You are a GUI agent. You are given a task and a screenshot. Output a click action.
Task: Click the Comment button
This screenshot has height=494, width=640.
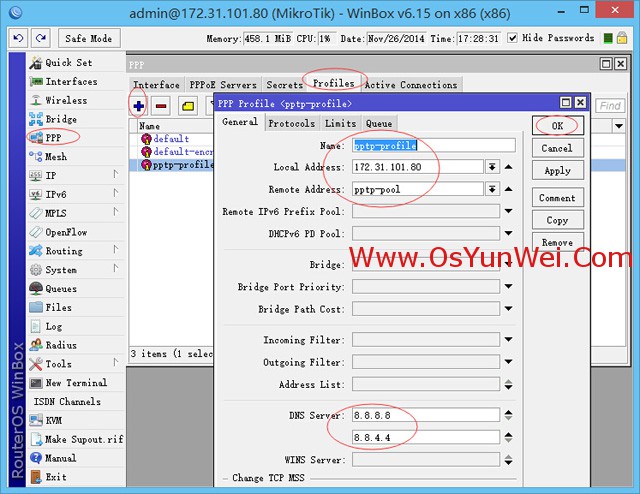coord(558,198)
